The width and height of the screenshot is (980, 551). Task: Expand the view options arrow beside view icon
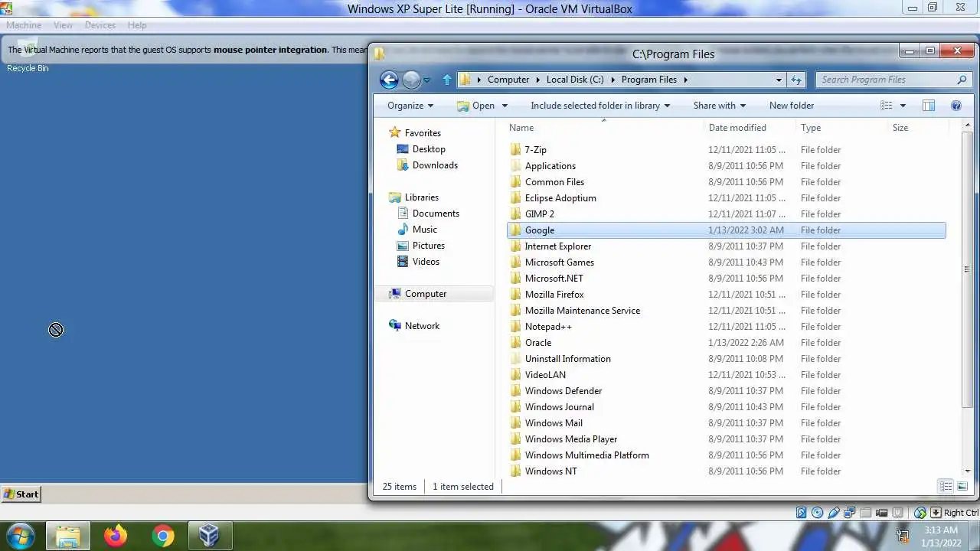click(903, 106)
